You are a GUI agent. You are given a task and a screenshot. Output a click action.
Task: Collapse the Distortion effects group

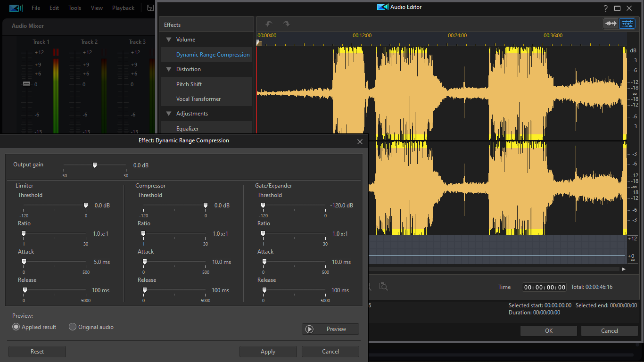(x=168, y=69)
